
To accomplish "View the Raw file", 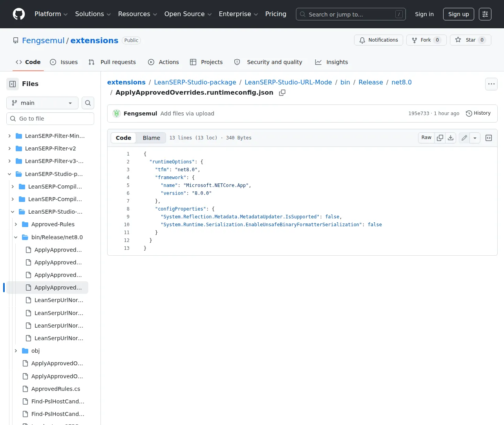I will pos(426,138).
